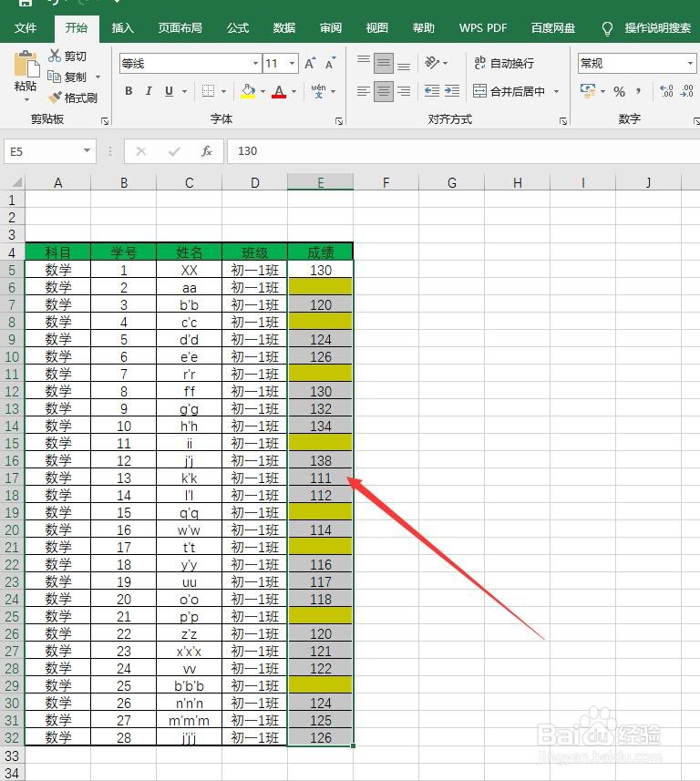Switch to the Formulas tab 公式

click(x=238, y=28)
